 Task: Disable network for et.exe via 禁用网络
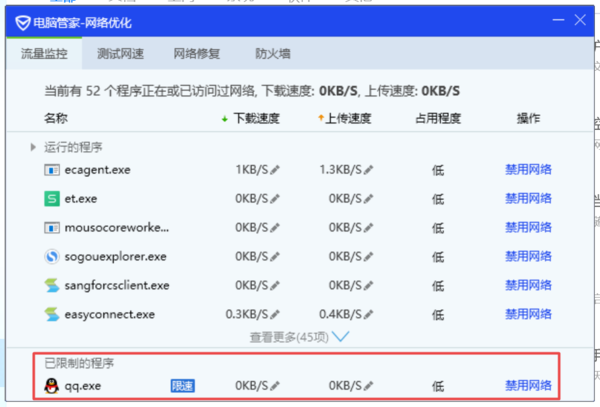click(x=528, y=199)
